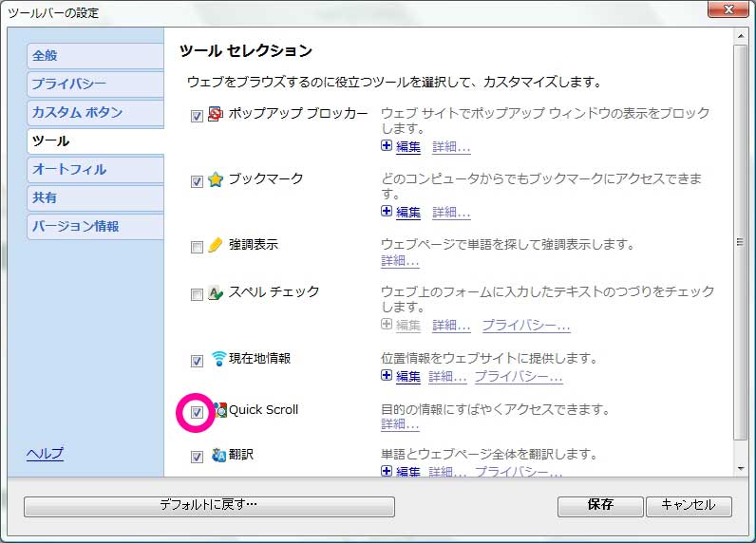The width and height of the screenshot is (756, 543).
Task: Click the Translate (翻訳) icon
Action: (218, 456)
